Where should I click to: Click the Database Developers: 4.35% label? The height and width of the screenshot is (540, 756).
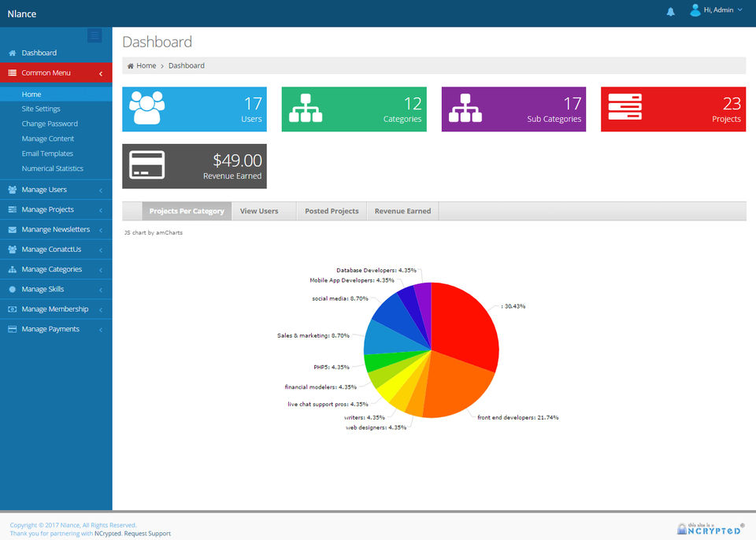[x=376, y=271]
